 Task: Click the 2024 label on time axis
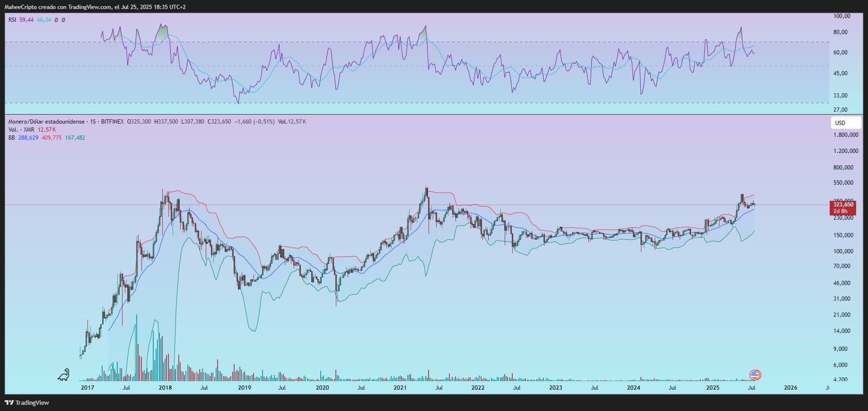[x=633, y=388]
